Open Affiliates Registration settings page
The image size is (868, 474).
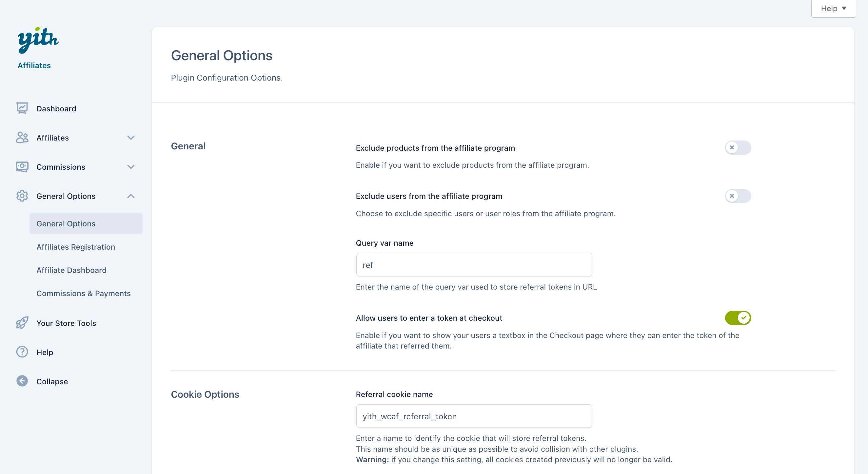tap(76, 247)
